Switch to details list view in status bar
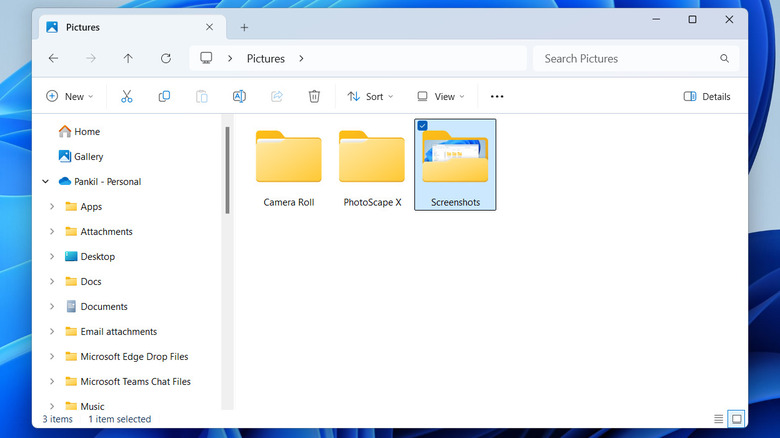 718,418
